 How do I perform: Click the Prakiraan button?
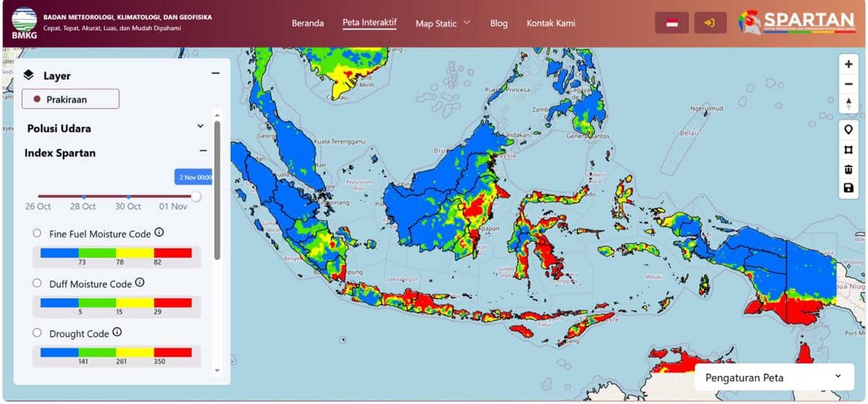tap(70, 99)
